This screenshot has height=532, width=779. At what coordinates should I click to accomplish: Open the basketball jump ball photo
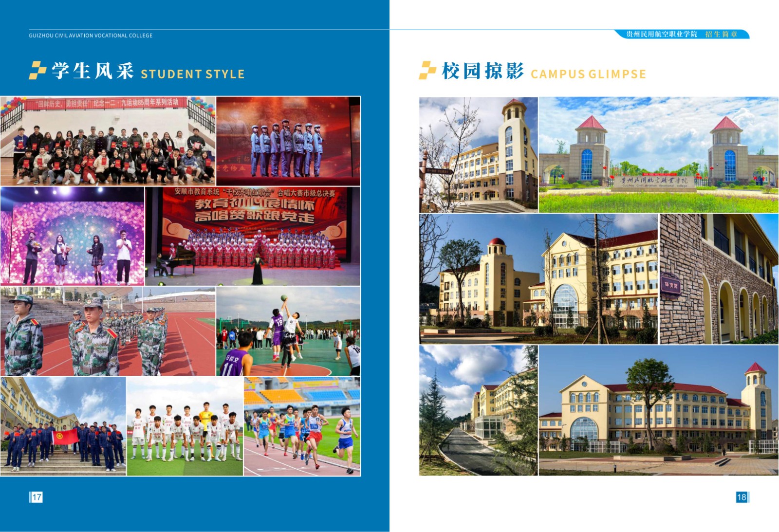click(288, 331)
